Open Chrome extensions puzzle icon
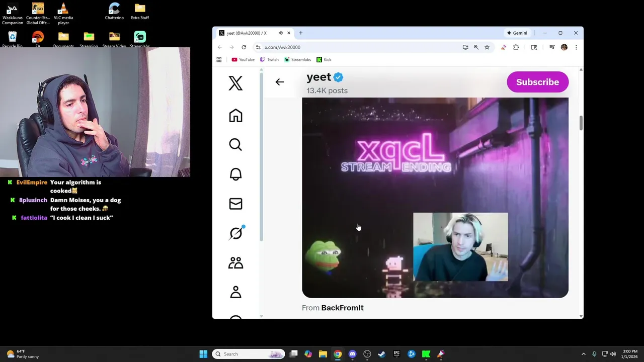 (x=516, y=47)
